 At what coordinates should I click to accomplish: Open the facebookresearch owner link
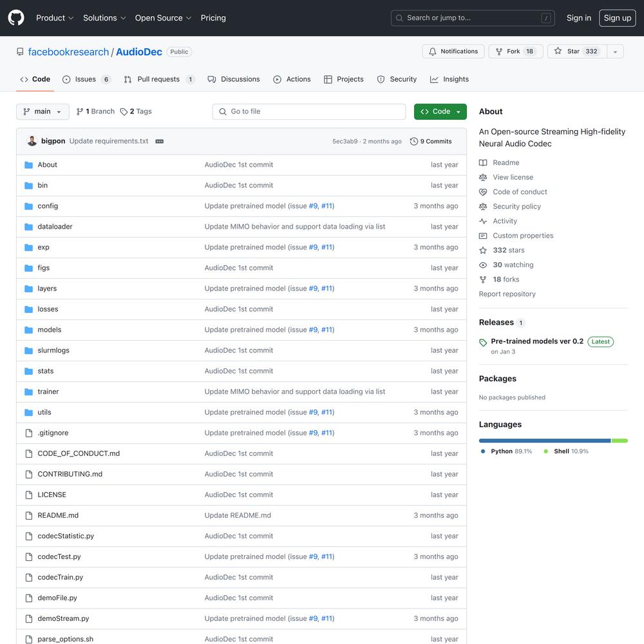69,52
